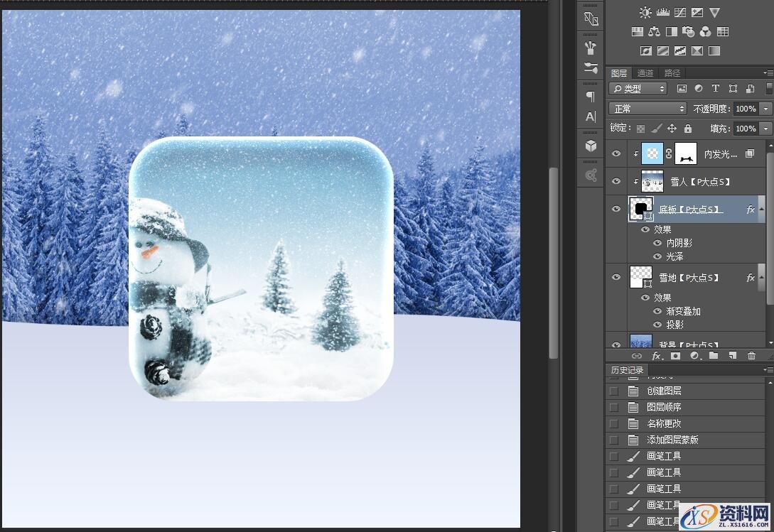Delete layer using the trash icon
The image size is (774, 532).
pyautogui.click(x=751, y=355)
